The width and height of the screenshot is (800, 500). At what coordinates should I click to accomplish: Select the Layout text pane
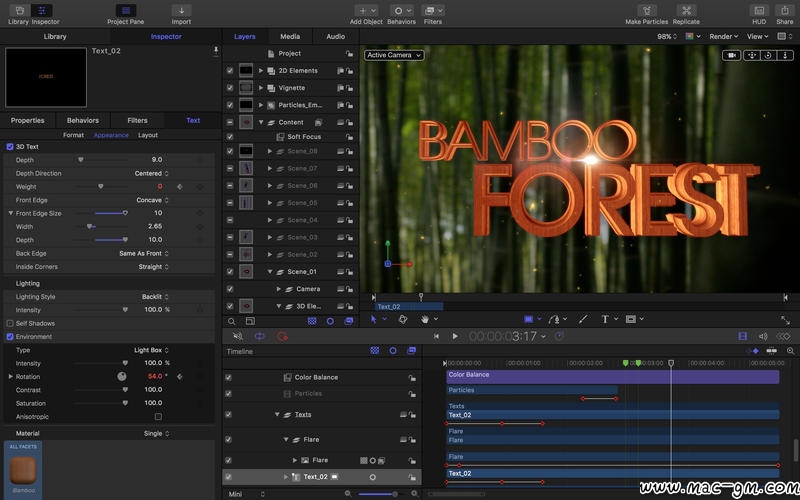[x=148, y=135]
